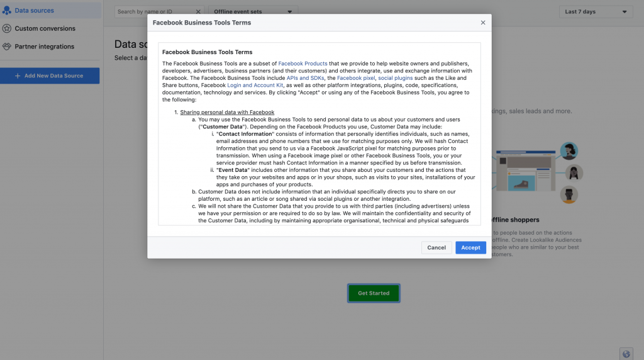Focus the Search by name or ID field

click(x=154, y=11)
